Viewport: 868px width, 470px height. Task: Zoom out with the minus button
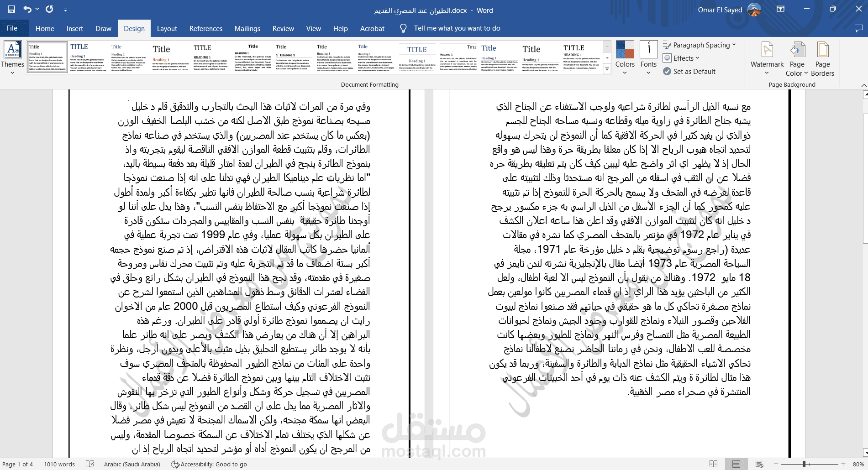tap(776, 464)
